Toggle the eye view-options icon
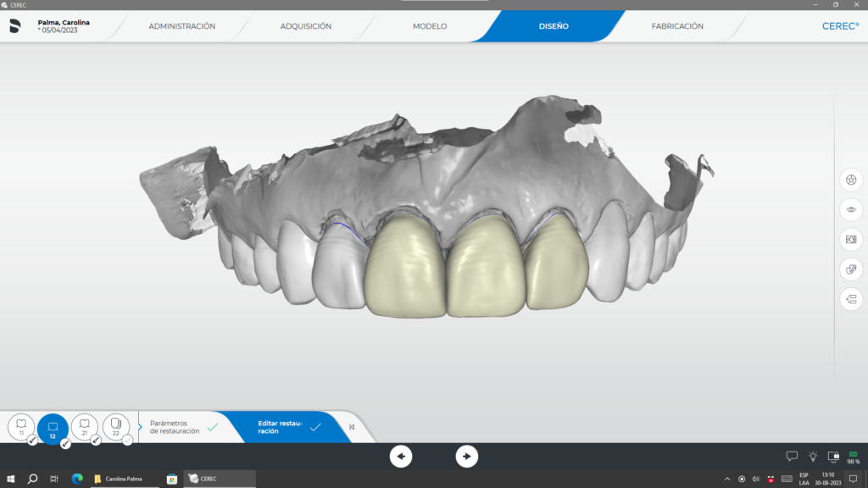Viewport: 868px width, 488px height. [x=851, y=210]
